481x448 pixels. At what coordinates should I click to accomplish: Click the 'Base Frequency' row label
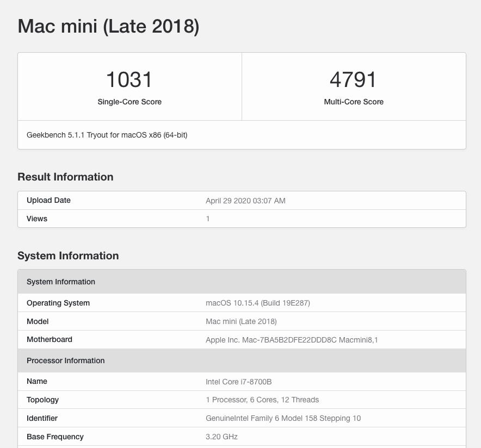pyautogui.click(x=55, y=437)
